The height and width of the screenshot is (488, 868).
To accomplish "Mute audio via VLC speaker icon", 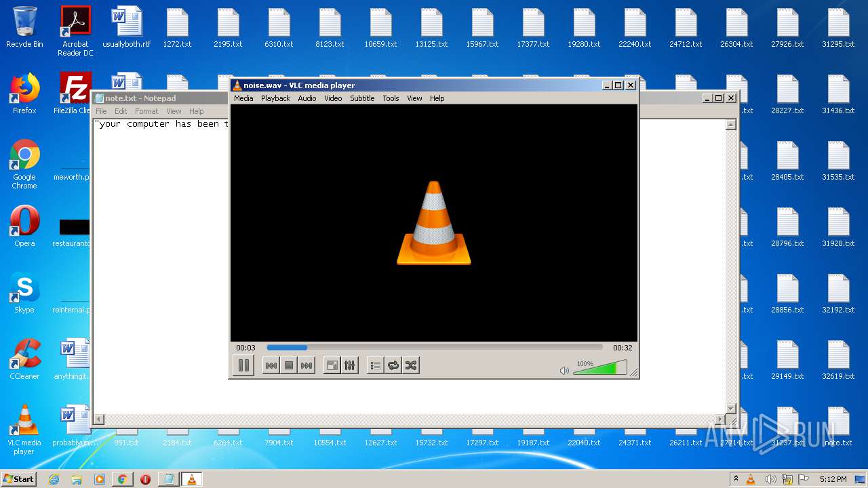I will 564,370.
